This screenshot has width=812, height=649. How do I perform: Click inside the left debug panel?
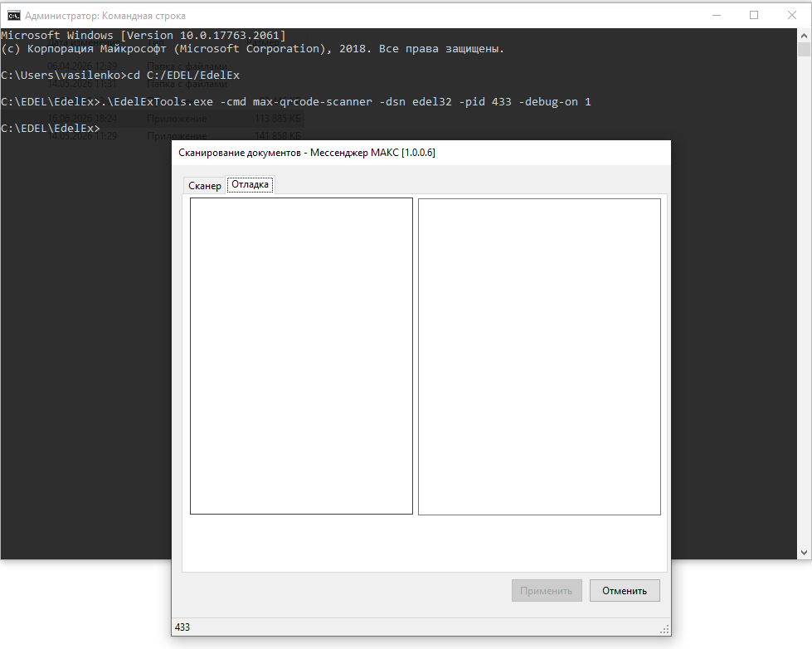click(x=301, y=356)
